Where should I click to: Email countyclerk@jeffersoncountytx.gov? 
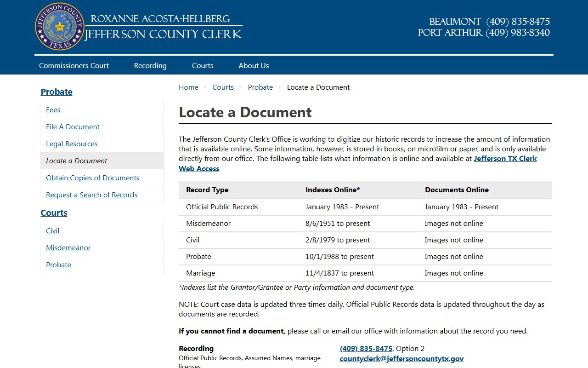pos(401,358)
